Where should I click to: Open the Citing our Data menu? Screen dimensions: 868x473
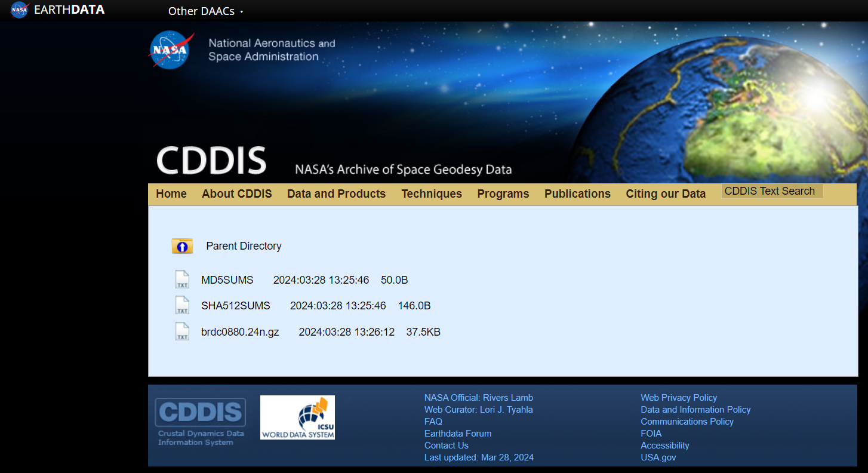tap(666, 193)
